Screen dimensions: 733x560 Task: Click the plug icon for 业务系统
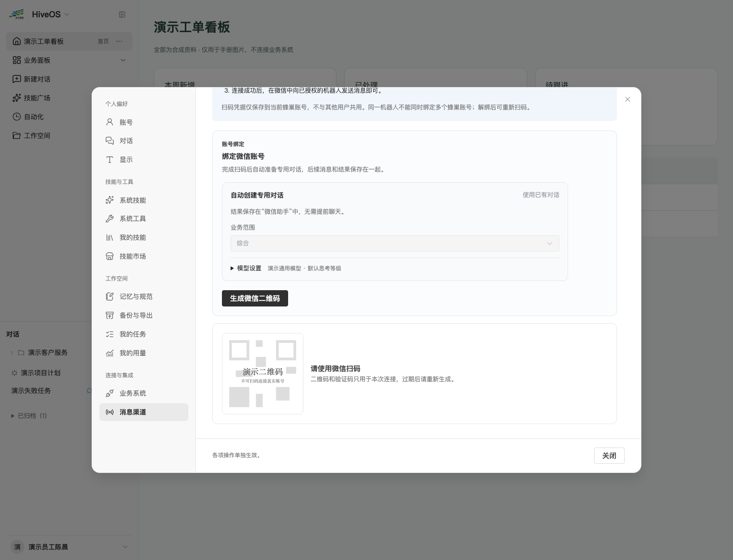[109, 393]
